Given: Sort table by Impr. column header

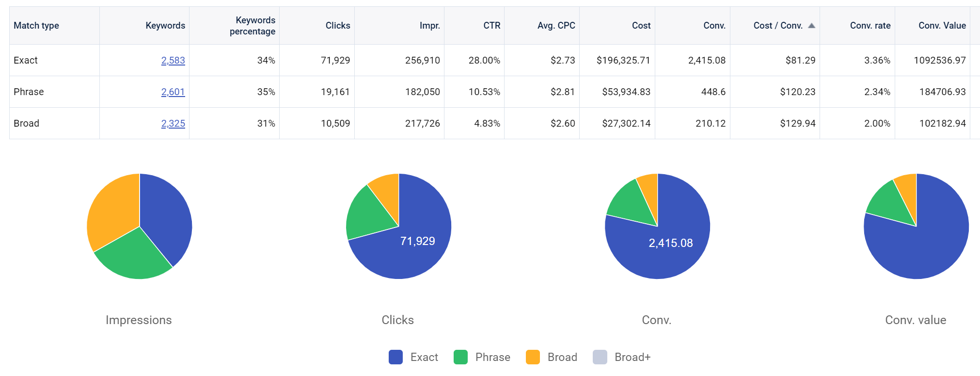Looking at the screenshot, I should [429, 26].
